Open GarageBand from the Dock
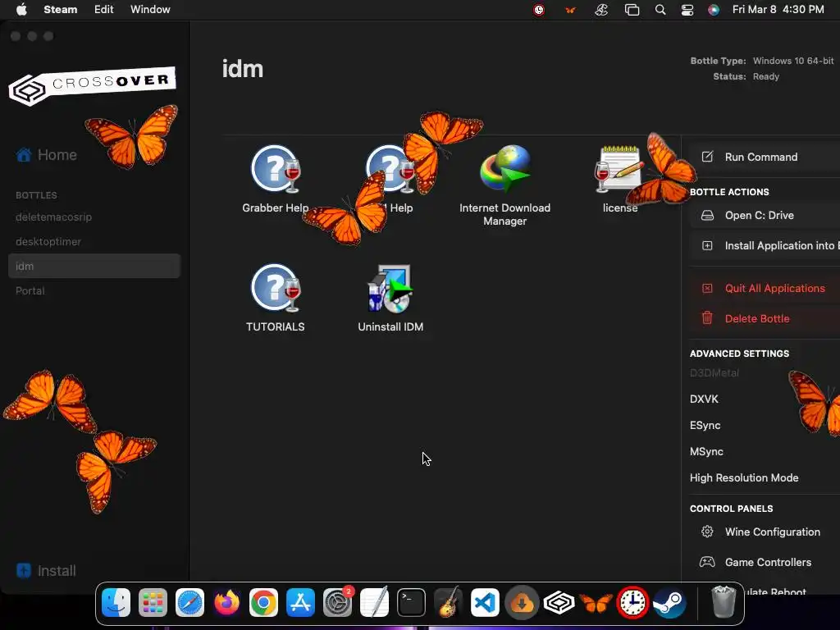Viewport: 840px width, 630px height. click(449, 603)
